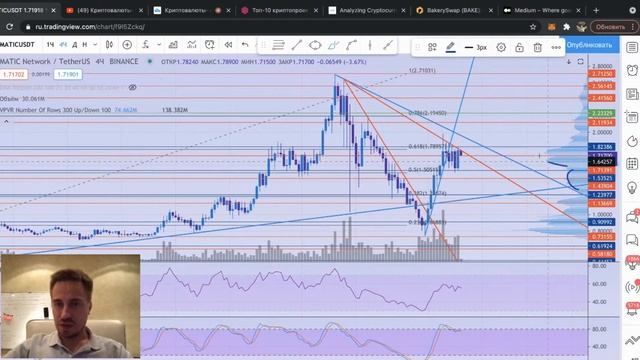
Task: Open the watchlist panel icon in right sidebar
Action: (632, 47)
